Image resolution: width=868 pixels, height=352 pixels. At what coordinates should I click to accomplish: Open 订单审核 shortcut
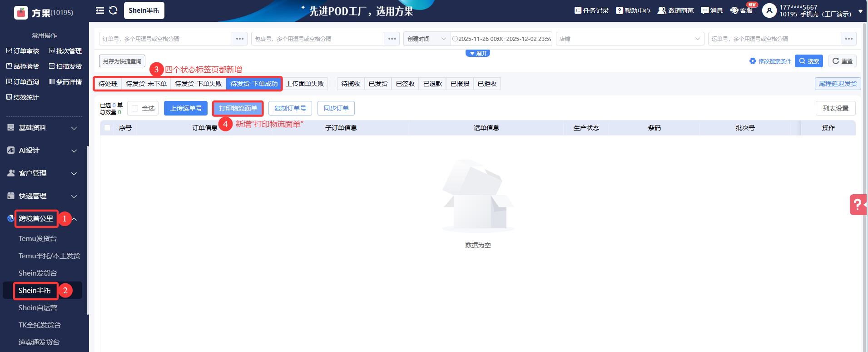(x=23, y=51)
